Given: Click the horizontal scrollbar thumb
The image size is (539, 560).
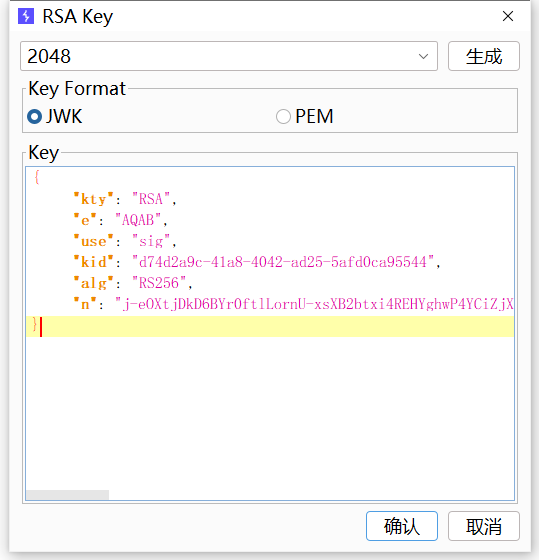Looking at the screenshot, I should (x=68, y=495).
